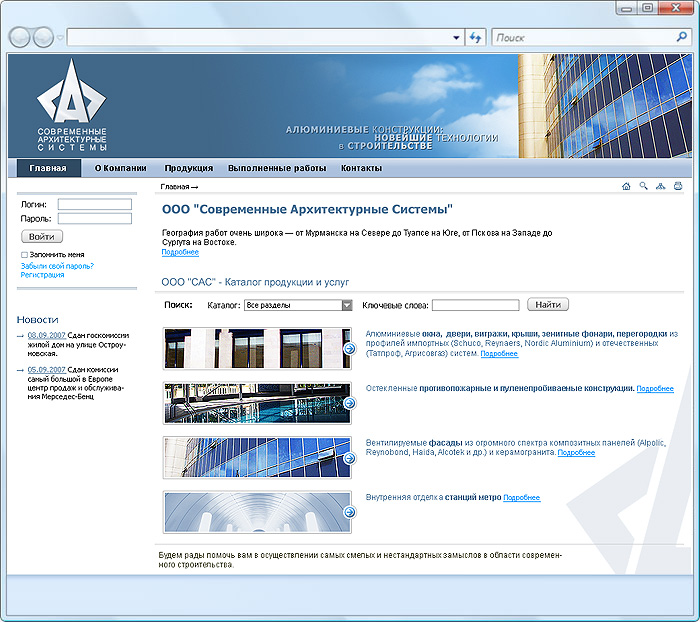The width and height of the screenshot is (700, 622).
Task: Open the address bar history dropdown
Action: (456, 38)
